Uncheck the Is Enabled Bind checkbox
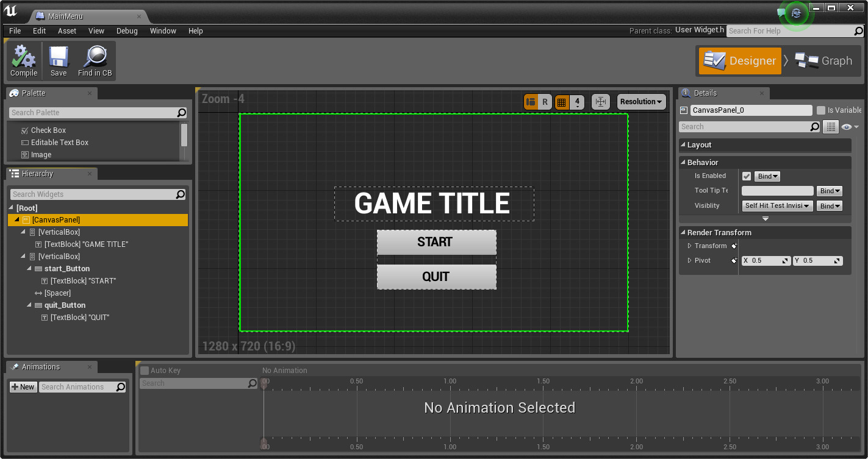This screenshot has height=459, width=868. (x=747, y=176)
